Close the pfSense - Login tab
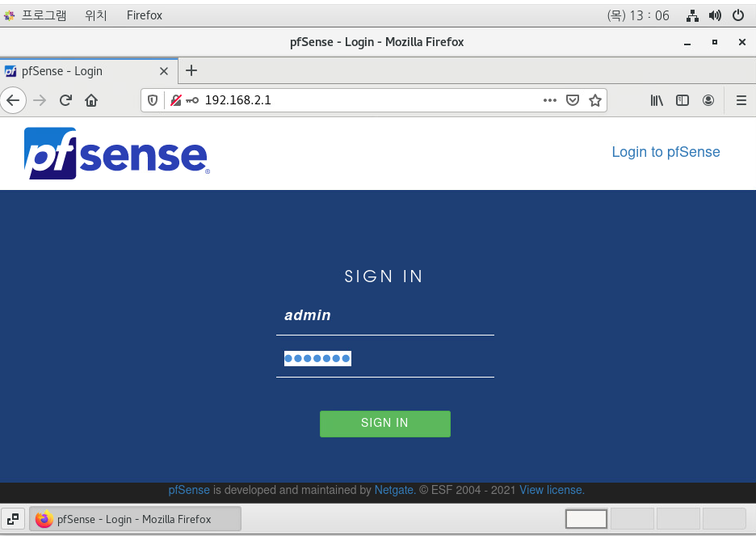 [164, 71]
